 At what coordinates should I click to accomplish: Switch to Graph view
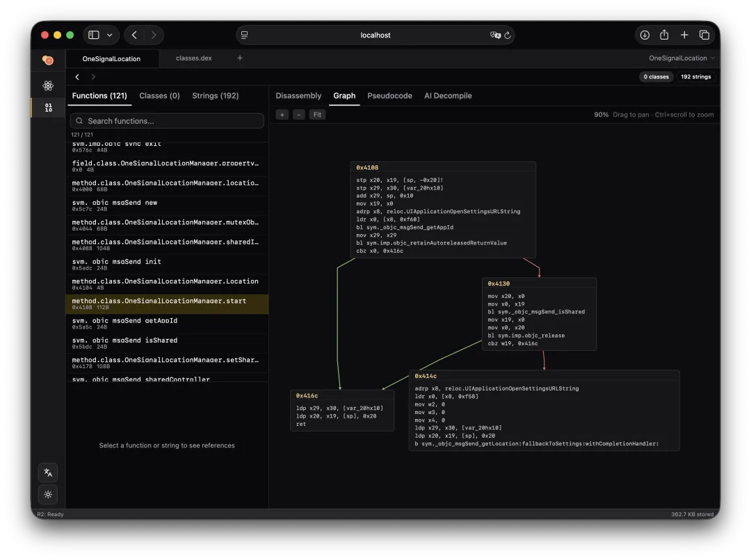[x=344, y=96]
